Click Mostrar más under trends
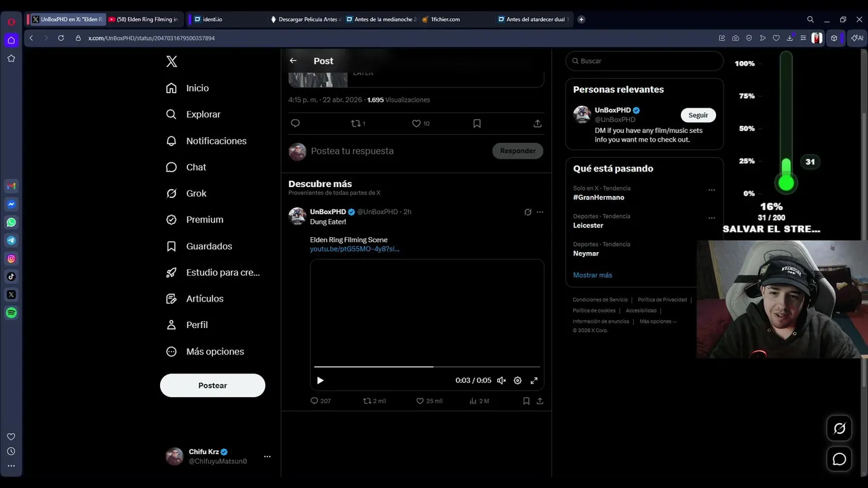This screenshot has width=868, height=488. click(593, 275)
